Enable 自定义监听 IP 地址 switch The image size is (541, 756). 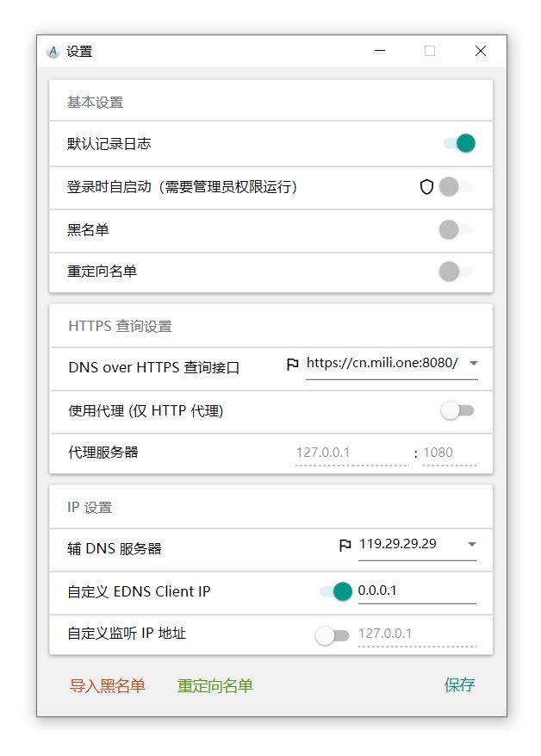coord(332,636)
